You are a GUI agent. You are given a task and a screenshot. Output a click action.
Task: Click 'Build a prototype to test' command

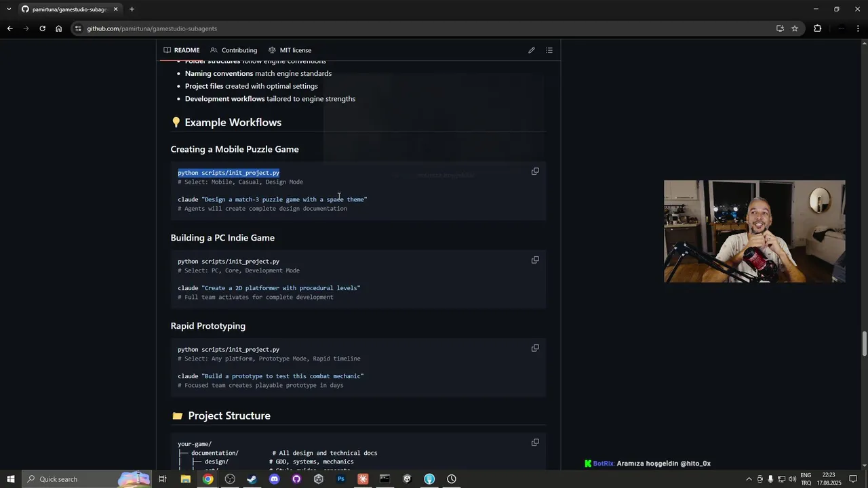pyautogui.click(x=271, y=376)
